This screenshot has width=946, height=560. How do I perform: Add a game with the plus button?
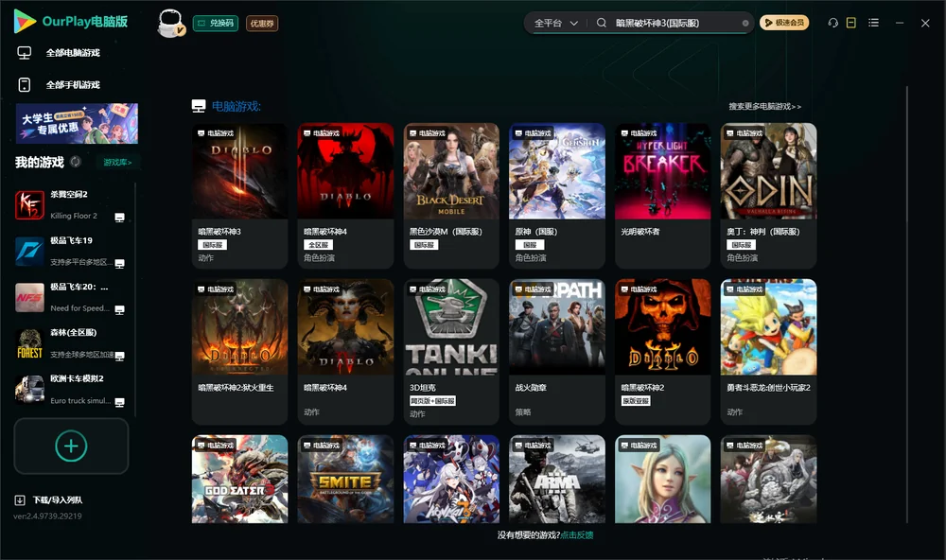[x=71, y=446]
